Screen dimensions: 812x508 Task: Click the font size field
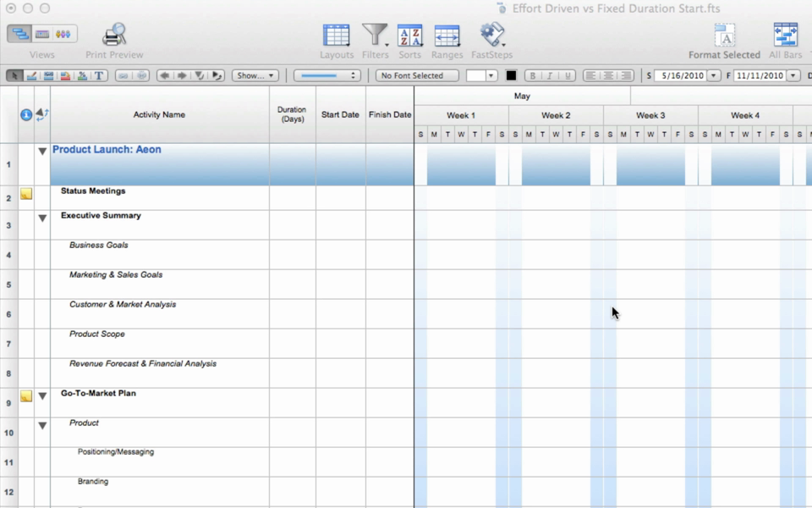[475, 75]
